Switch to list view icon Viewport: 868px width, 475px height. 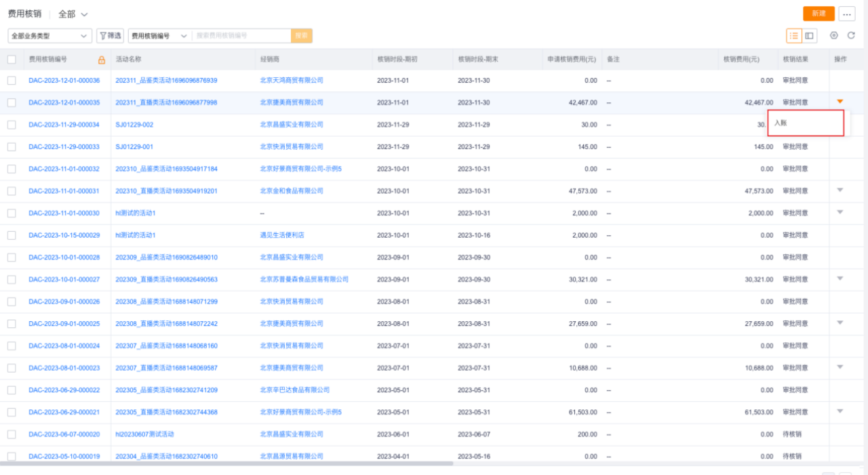tap(794, 35)
